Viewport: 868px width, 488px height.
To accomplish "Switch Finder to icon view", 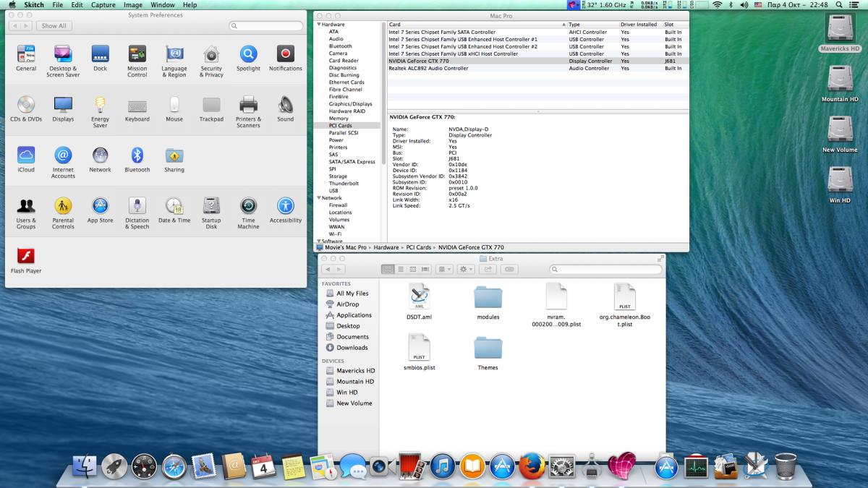I will tap(388, 269).
